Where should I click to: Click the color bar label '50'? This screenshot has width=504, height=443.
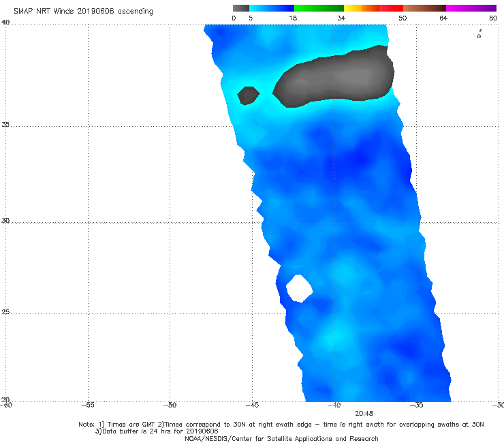coord(403,18)
